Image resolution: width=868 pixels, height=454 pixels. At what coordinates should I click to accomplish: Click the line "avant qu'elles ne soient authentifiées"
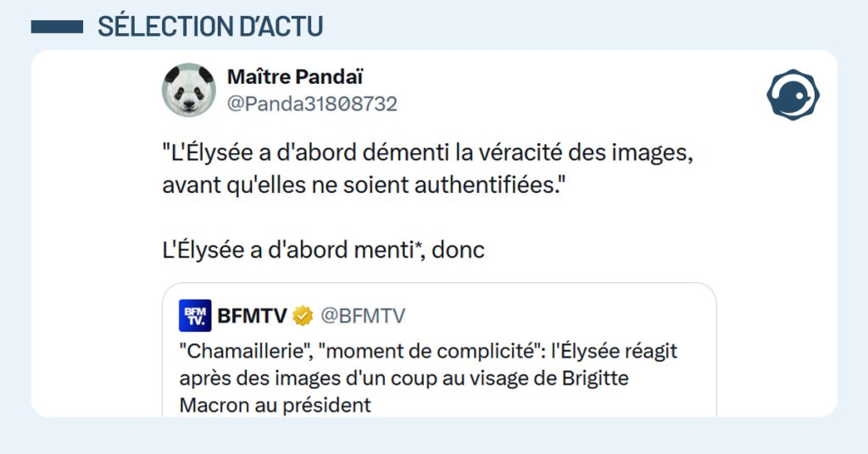coord(364,185)
